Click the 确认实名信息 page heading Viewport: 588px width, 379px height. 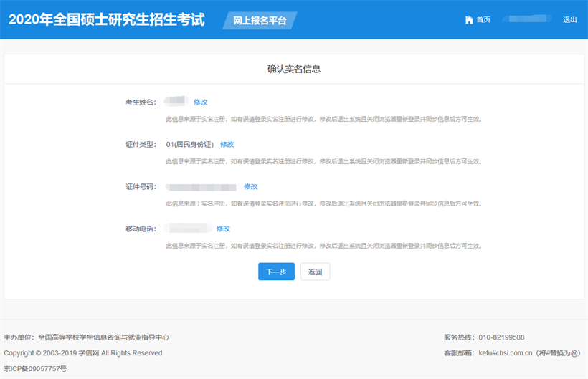pos(294,69)
